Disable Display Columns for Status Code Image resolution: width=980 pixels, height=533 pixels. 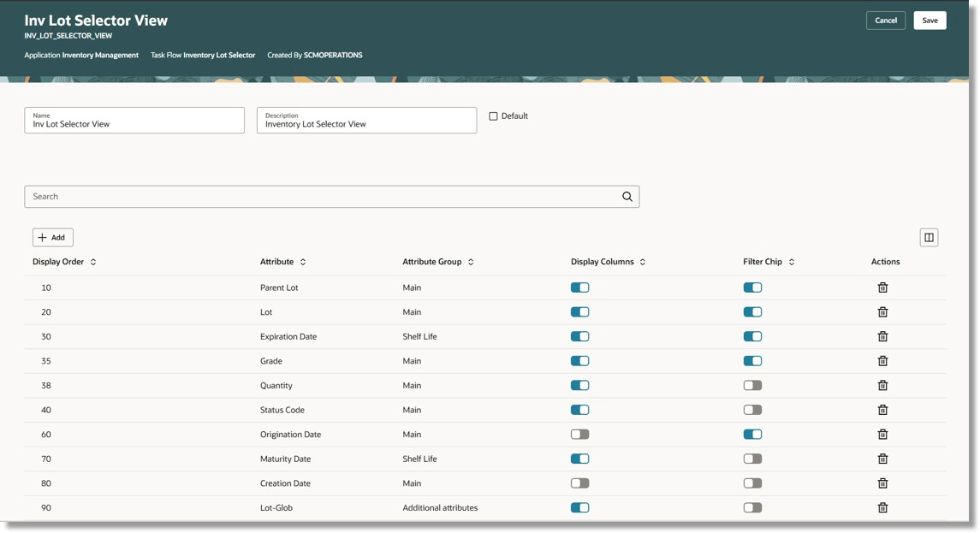point(580,410)
